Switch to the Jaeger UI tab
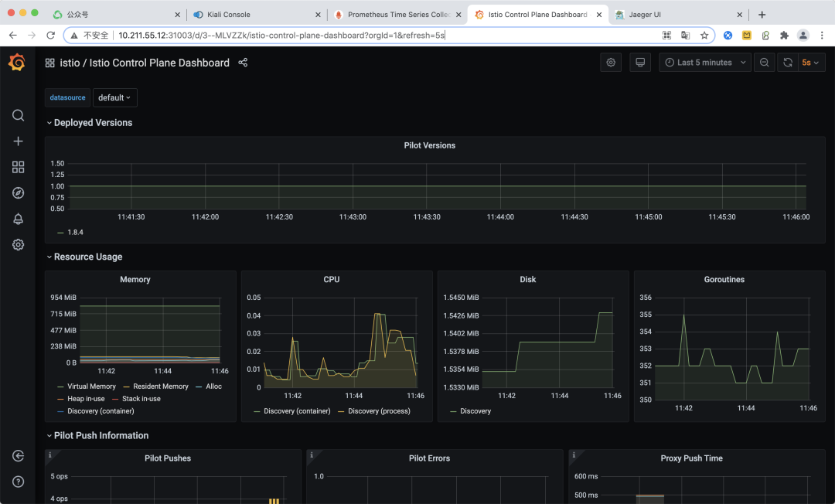The width and height of the screenshot is (835, 504). click(679, 15)
